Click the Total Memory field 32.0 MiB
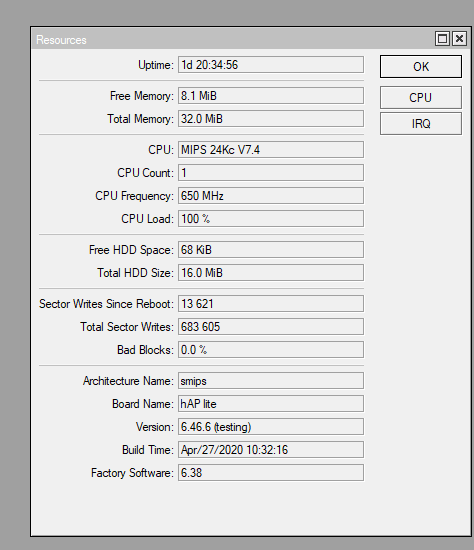This screenshot has height=550, width=474. [271, 119]
